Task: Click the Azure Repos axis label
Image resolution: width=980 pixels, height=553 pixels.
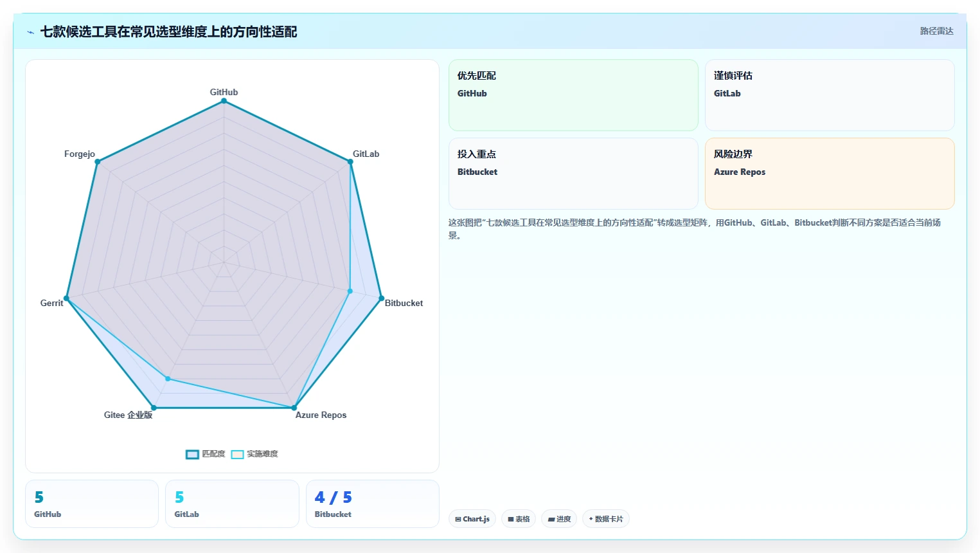Action: (321, 415)
